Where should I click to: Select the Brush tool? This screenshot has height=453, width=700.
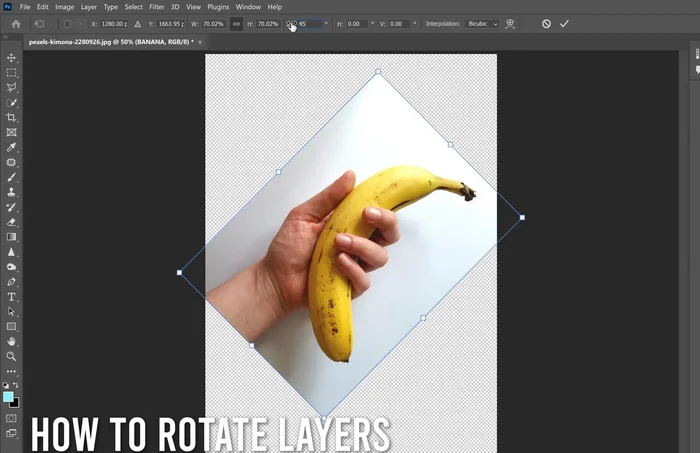point(12,177)
